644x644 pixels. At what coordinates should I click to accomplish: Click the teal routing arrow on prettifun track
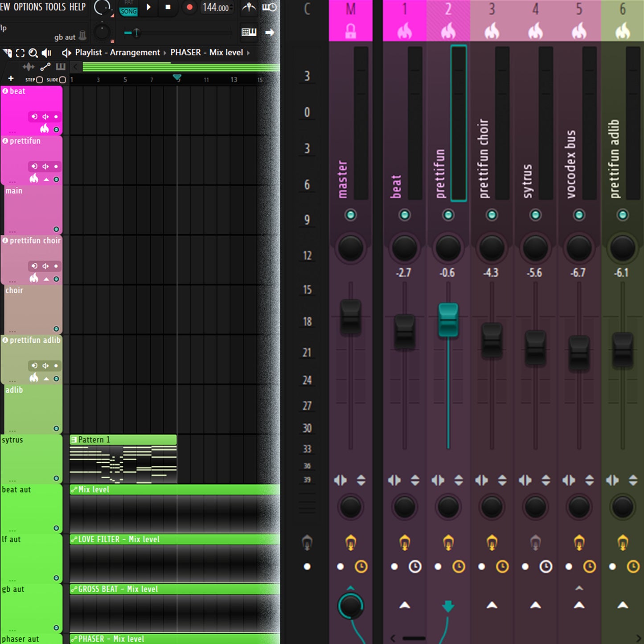[x=448, y=606]
